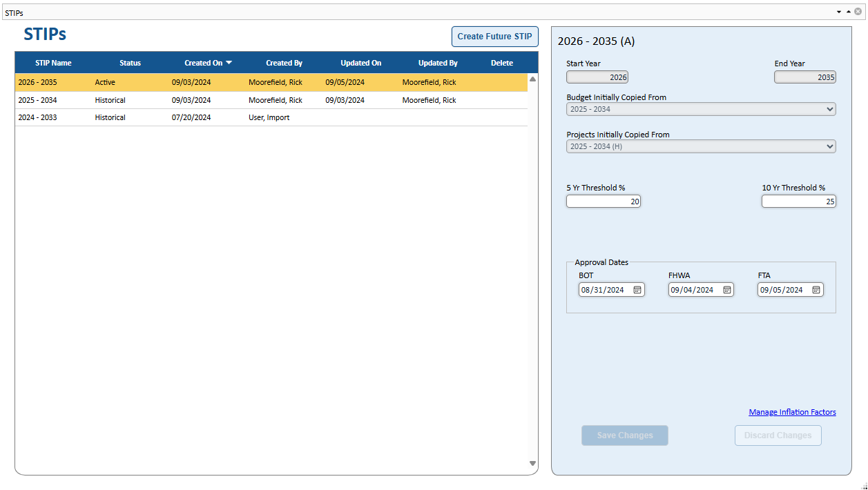Sort by the Created By column header
The width and height of the screenshot is (868, 490).
tap(284, 63)
